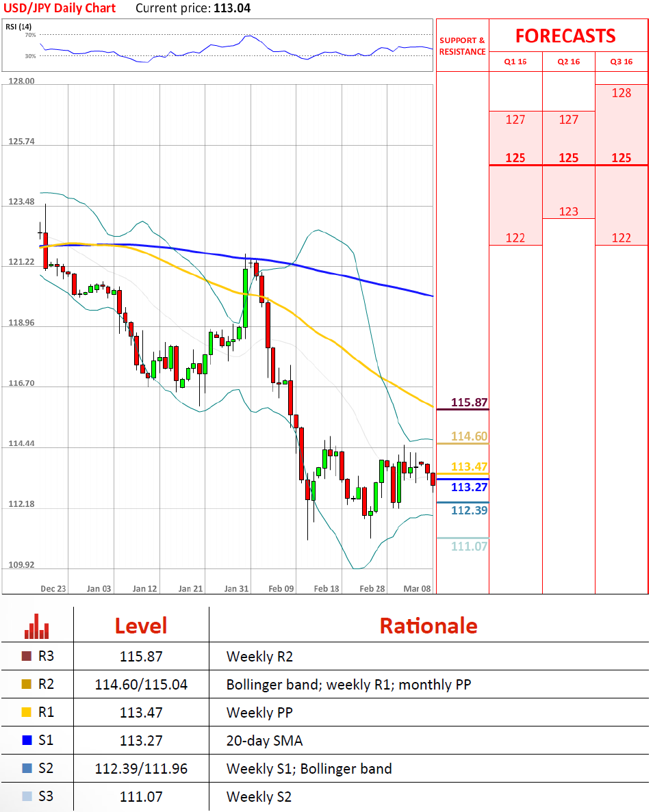Click the 111.07 value in table
Viewport: 653px width, 812px height.
pos(141,796)
